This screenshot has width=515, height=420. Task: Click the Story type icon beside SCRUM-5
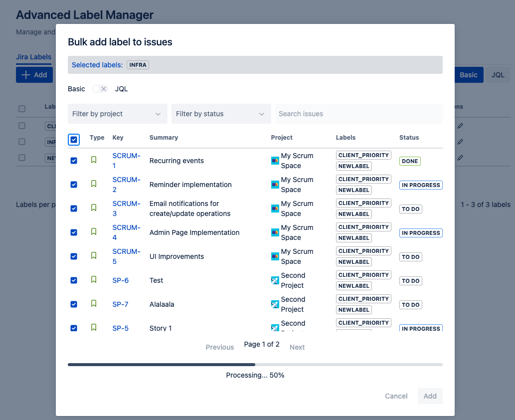click(93, 256)
